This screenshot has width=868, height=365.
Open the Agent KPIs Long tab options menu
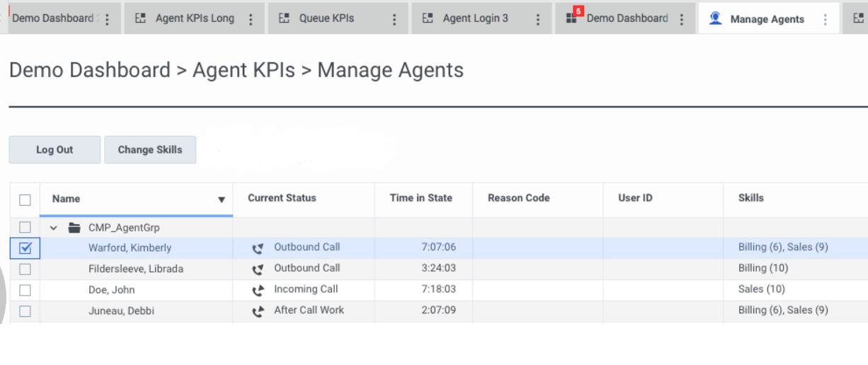[x=251, y=19]
